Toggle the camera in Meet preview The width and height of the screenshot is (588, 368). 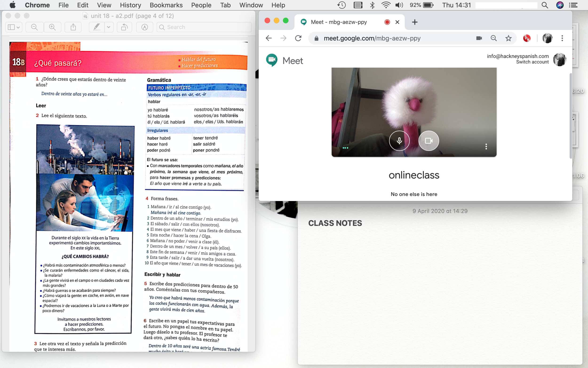point(429,141)
